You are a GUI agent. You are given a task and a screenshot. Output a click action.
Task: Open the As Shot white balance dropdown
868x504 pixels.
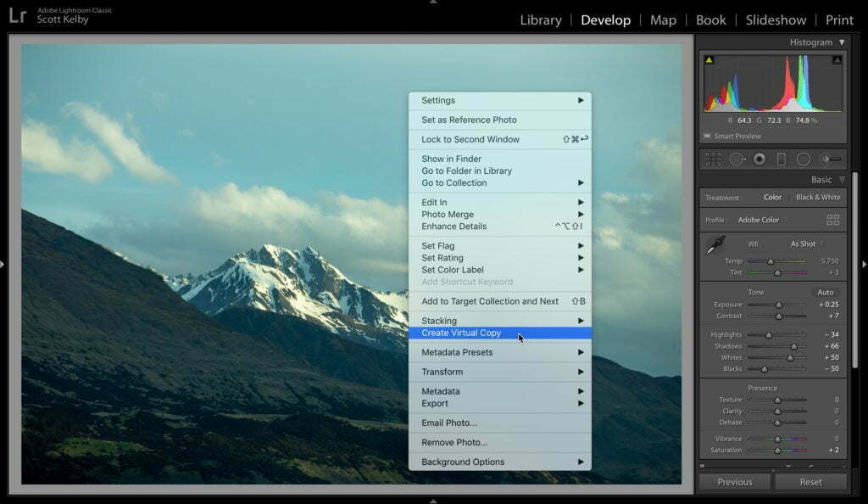[x=806, y=244]
